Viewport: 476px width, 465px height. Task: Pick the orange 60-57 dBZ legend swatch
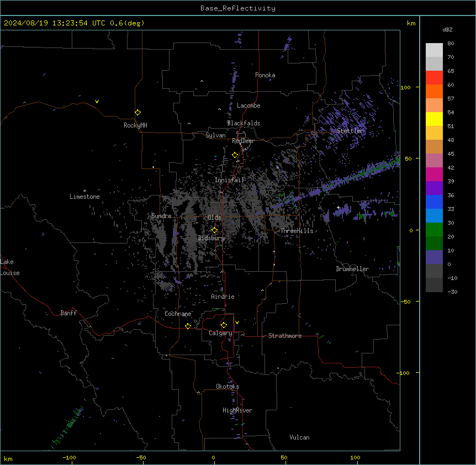pyautogui.click(x=434, y=91)
